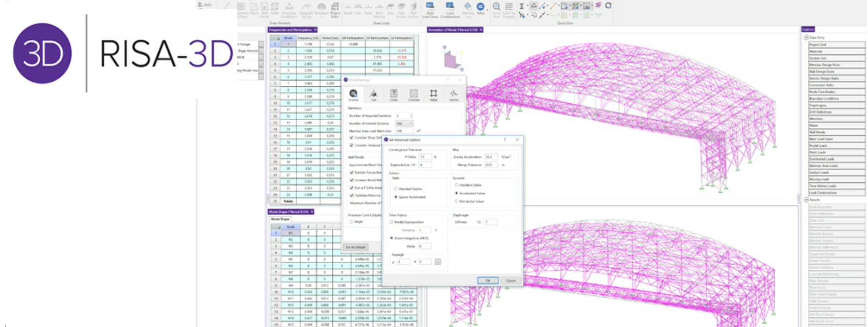This screenshot has height=327, width=868.
Task: Click OK in Set Advanced Options dialog
Action: 488,281
